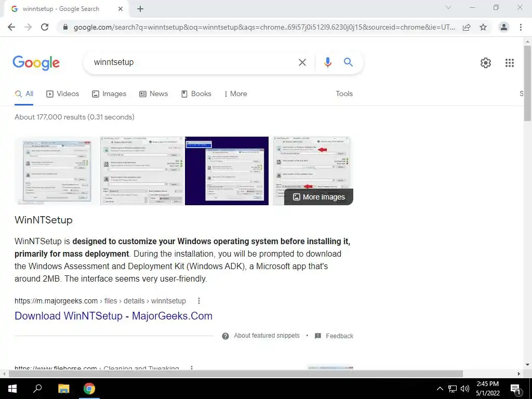Image resolution: width=532 pixels, height=399 pixels.
Task: Click scroll down arrow on vertical scrollbar
Action: pyautogui.click(x=527, y=365)
